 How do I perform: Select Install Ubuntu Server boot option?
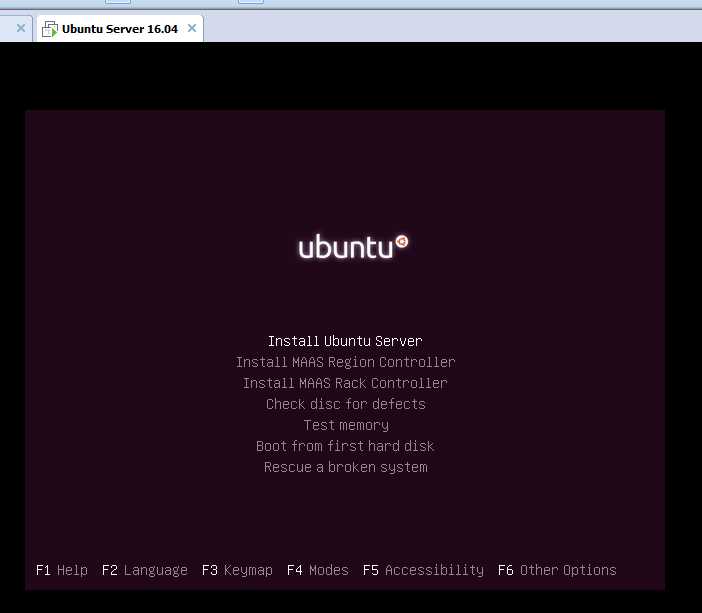[345, 341]
